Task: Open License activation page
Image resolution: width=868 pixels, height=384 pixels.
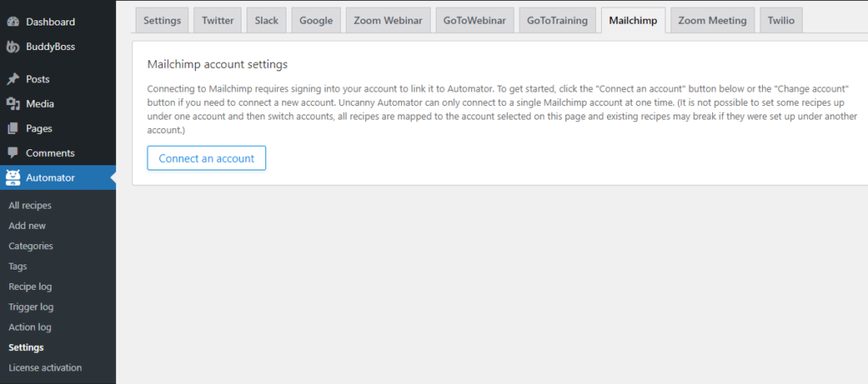Action: tap(46, 368)
